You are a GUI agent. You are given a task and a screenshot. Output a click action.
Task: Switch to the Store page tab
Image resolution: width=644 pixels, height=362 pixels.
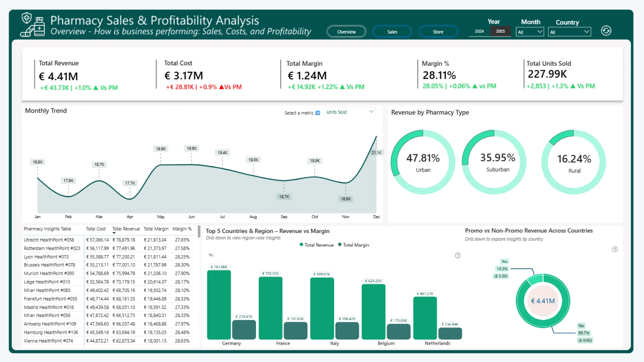pos(438,32)
